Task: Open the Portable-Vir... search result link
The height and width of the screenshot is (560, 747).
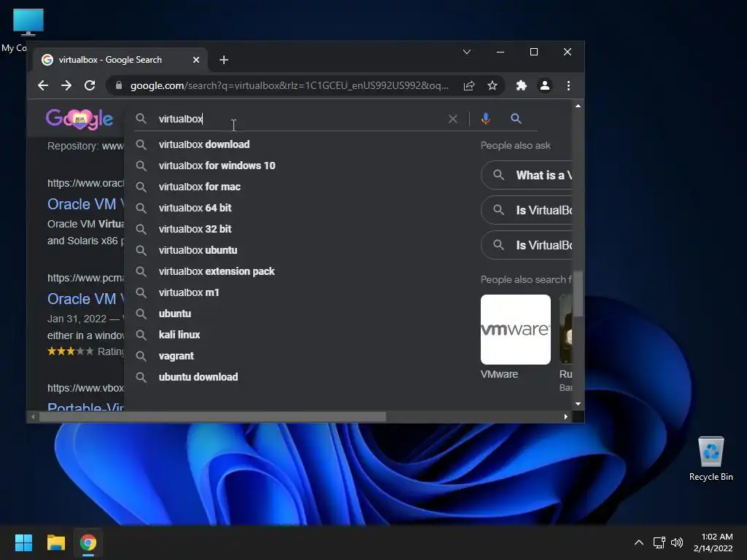Action: click(x=86, y=407)
